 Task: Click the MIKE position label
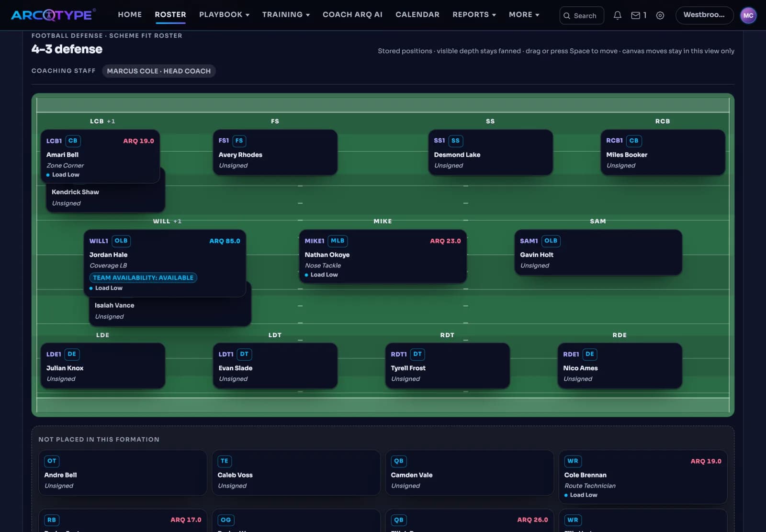383,222
